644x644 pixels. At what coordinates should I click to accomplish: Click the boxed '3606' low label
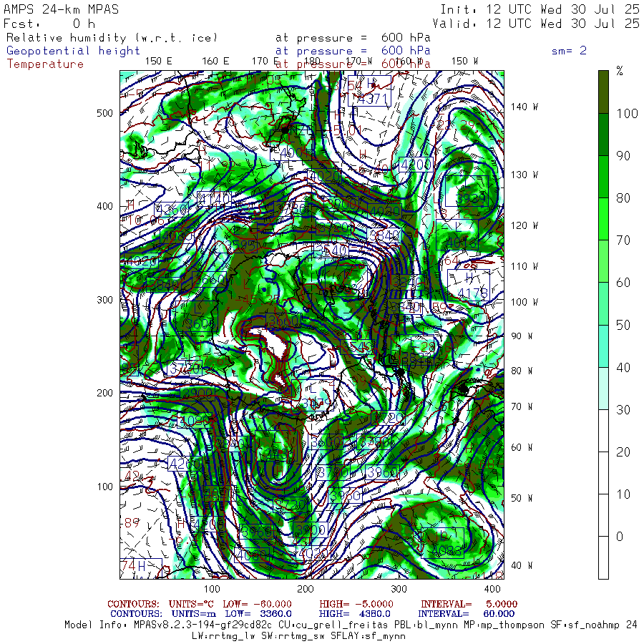pos(196,316)
